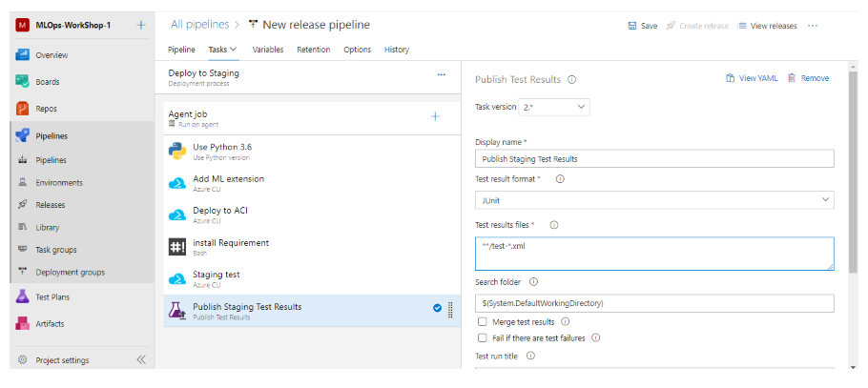This screenshot has height=388, width=868.
Task: Check Fail if there are test failures
Action: click(482, 337)
